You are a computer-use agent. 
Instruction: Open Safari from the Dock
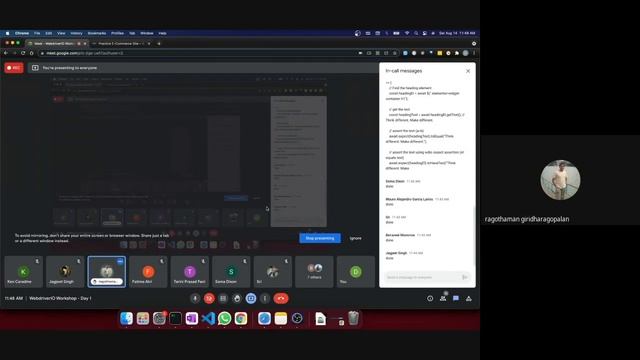coord(264,318)
